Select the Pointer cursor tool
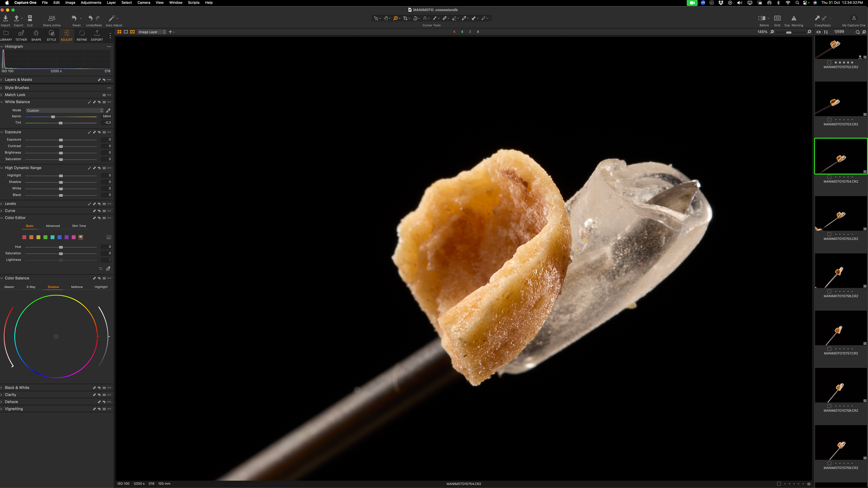The width and height of the screenshot is (868, 488). pyautogui.click(x=376, y=18)
